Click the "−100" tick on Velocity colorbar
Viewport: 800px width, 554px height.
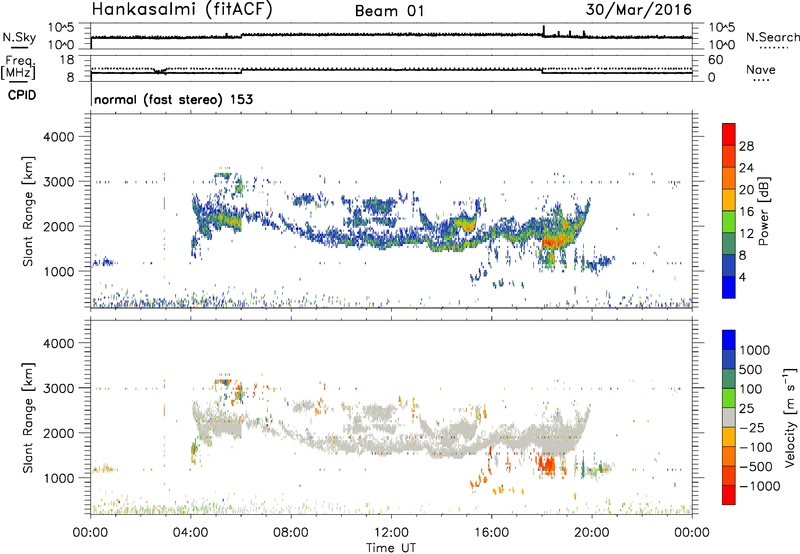(756, 447)
